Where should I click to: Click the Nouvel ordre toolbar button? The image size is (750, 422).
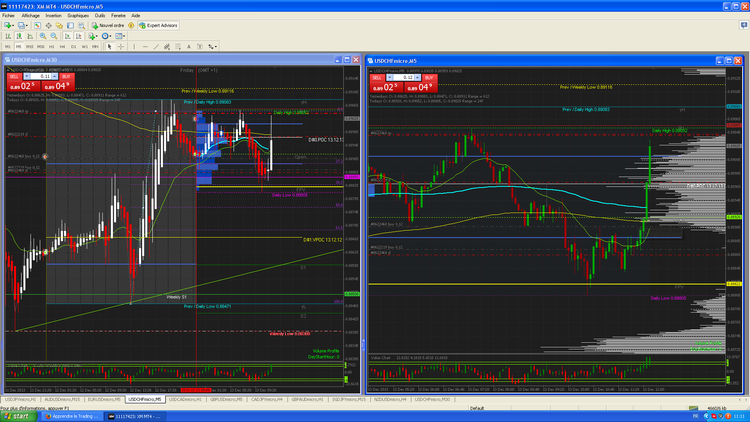(109, 25)
